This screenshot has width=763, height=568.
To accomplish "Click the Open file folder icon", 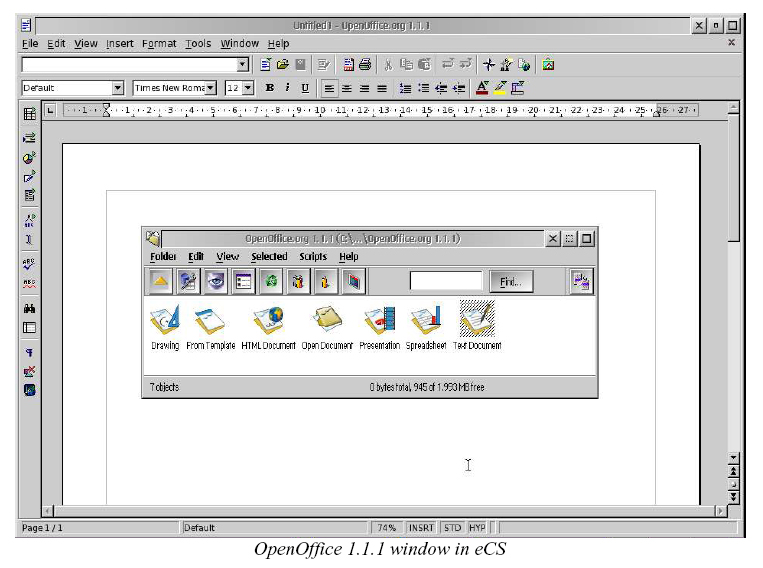I will point(283,65).
